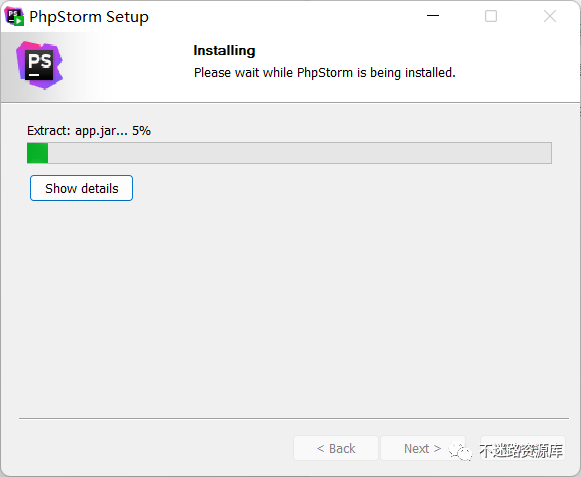
Task: Click the 5% progress percentage text
Action: (x=142, y=131)
